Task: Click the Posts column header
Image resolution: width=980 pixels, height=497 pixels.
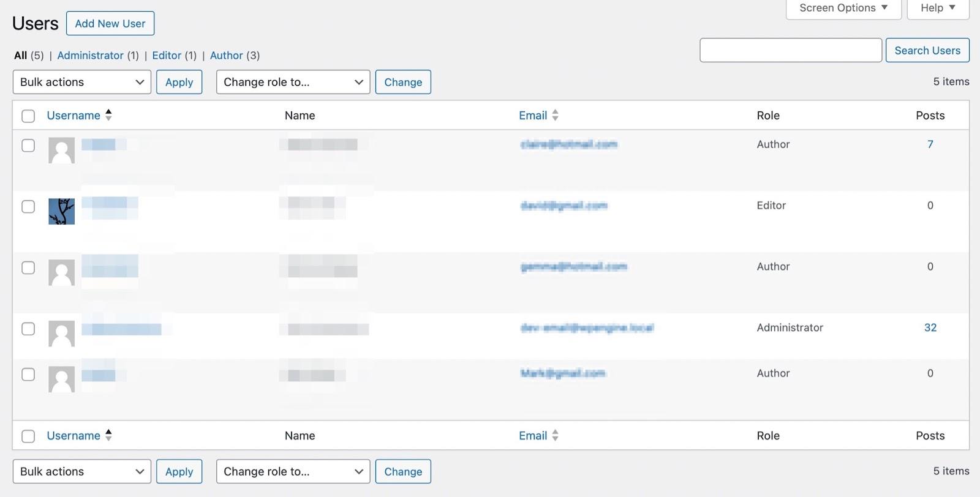Action: [930, 115]
